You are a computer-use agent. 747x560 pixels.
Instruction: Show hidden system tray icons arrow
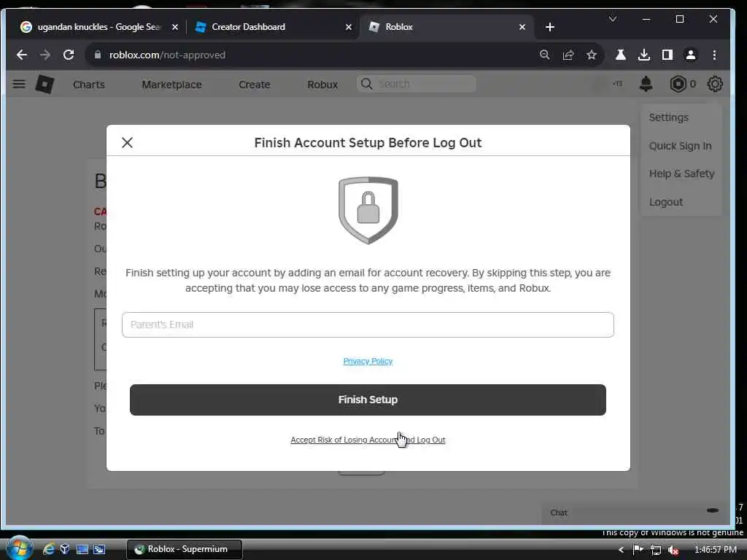(621, 550)
